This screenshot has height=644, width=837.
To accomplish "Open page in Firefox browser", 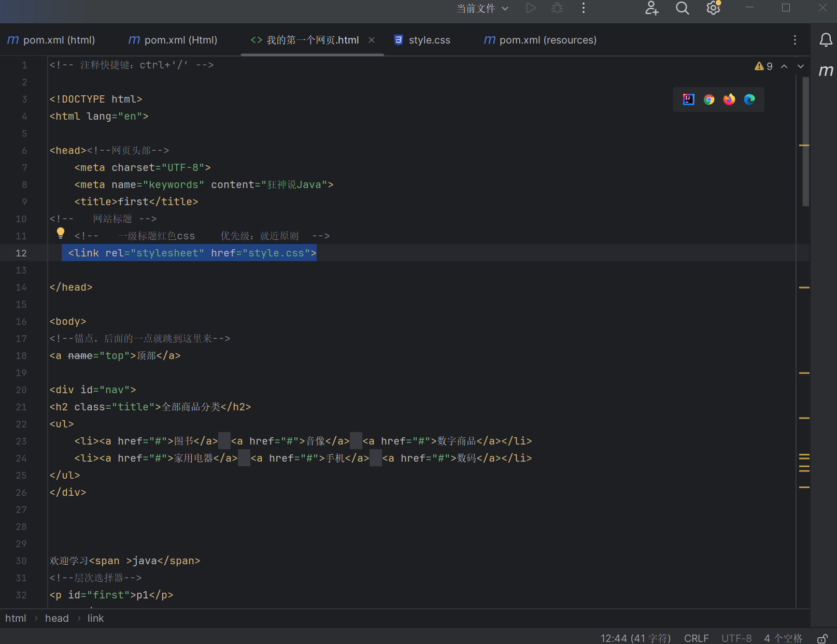I will point(729,99).
